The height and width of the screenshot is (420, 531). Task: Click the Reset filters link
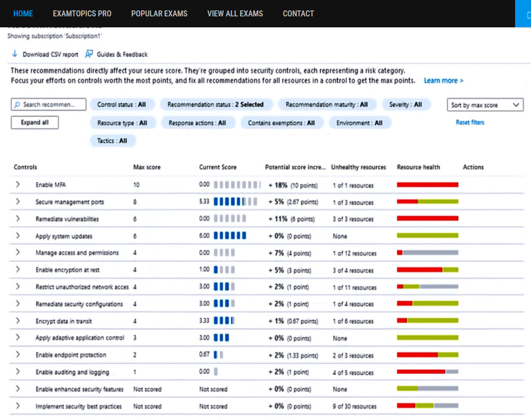[x=470, y=123]
